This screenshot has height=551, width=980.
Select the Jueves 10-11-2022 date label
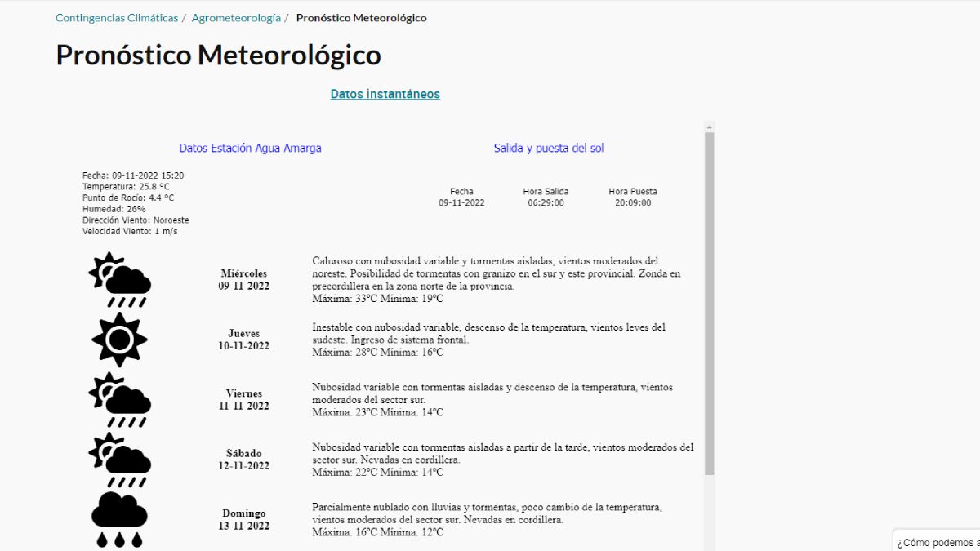tap(243, 340)
